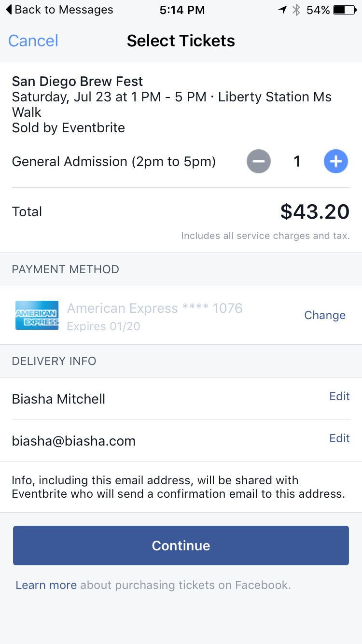Image resolution: width=362 pixels, height=644 pixels.
Task: Tap the General Admission ticket label
Action: coord(113,161)
